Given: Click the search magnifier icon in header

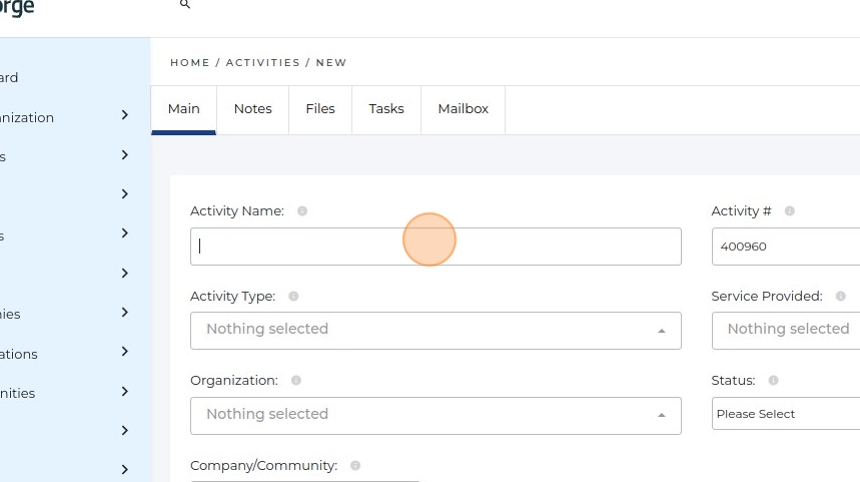Looking at the screenshot, I should [185, 4].
